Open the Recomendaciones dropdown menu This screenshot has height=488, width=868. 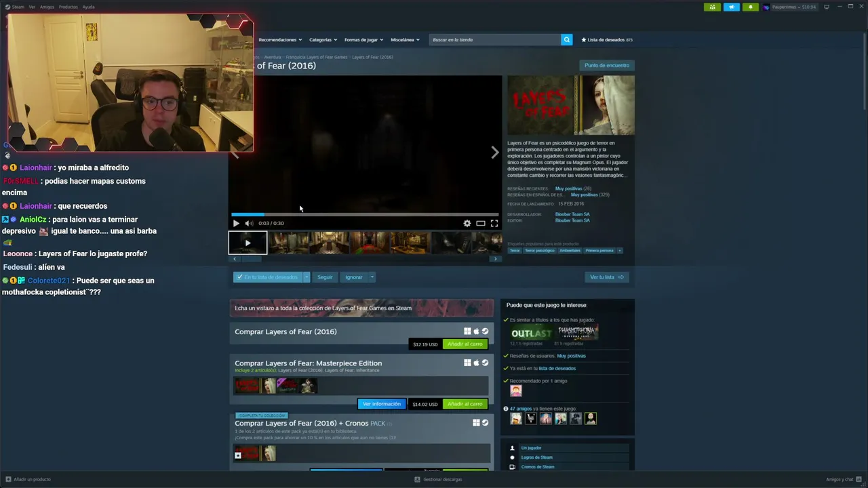point(280,40)
